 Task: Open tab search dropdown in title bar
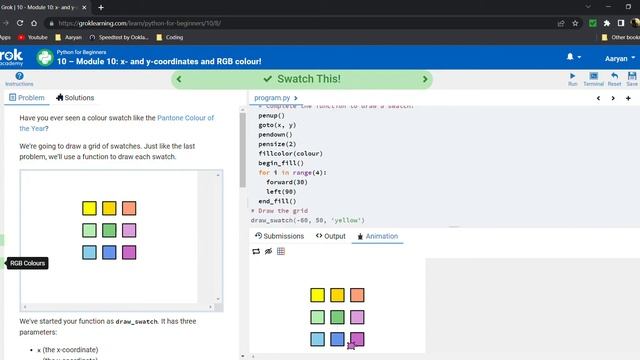[588, 7]
